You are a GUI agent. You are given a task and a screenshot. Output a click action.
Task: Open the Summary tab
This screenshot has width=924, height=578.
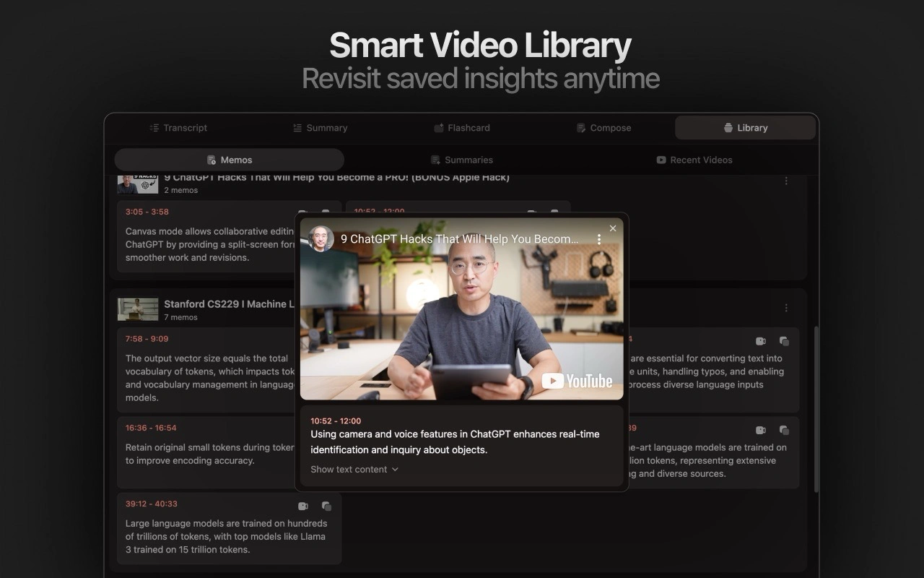click(320, 128)
